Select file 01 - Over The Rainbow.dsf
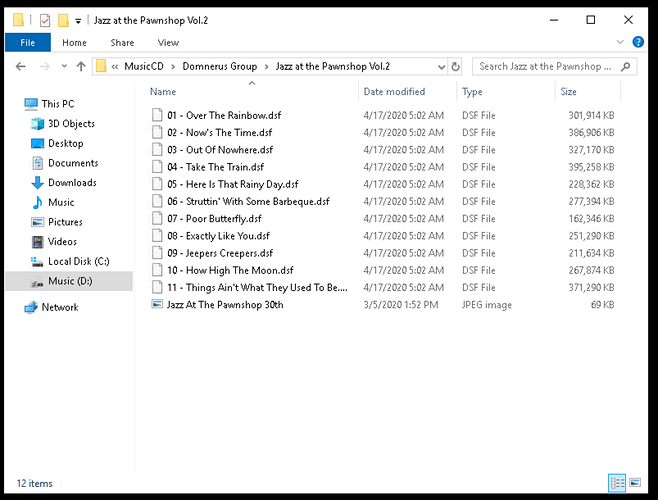Screen dimensions: 658x500 [224, 115]
